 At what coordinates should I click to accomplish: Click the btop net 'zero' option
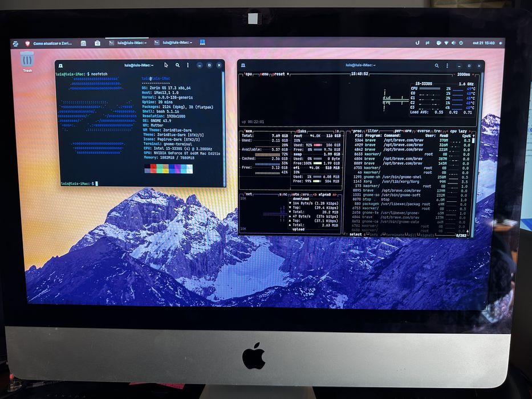coord(306,194)
